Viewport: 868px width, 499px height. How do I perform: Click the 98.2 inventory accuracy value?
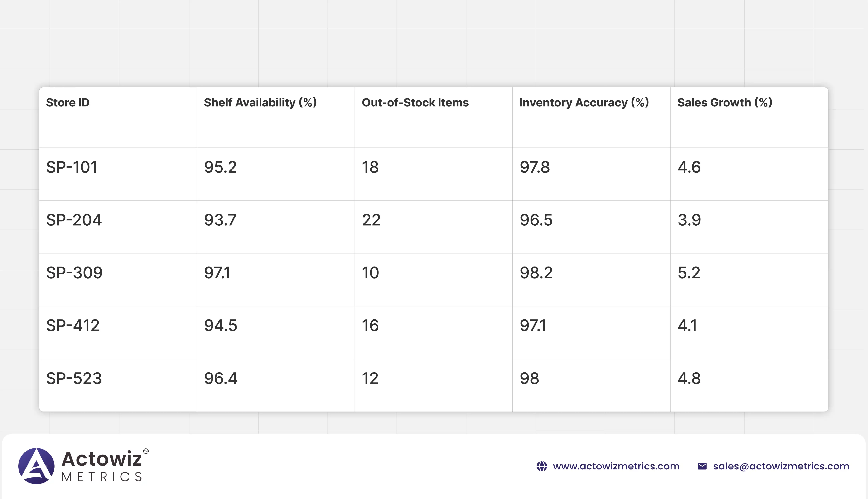pos(536,273)
